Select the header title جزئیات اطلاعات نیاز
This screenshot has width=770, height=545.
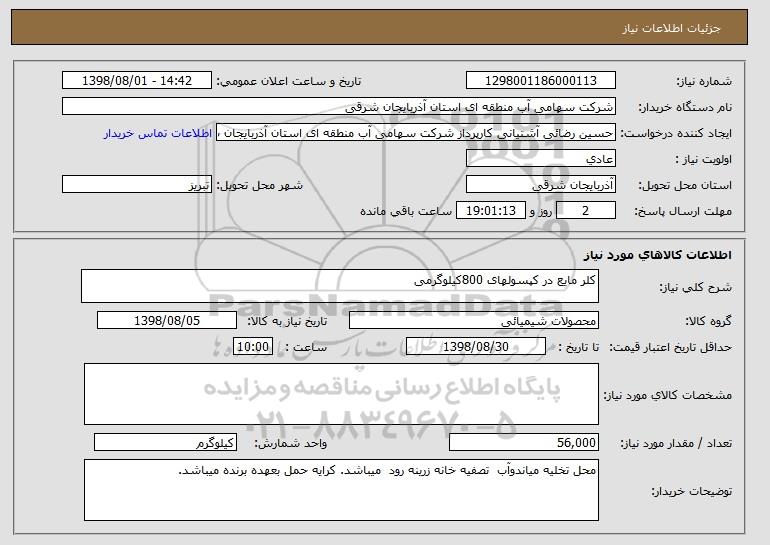point(671,28)
